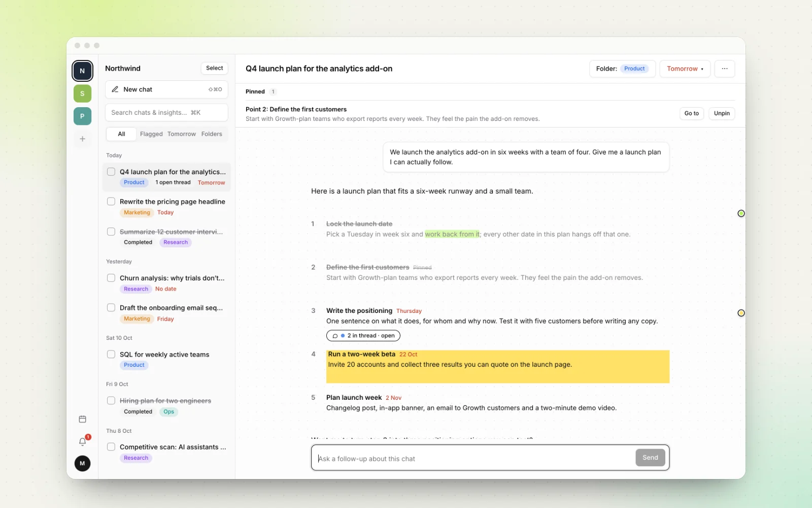
Task: Click the Friday label on Draft the onboarding
Action: click(x=165, y=319)
